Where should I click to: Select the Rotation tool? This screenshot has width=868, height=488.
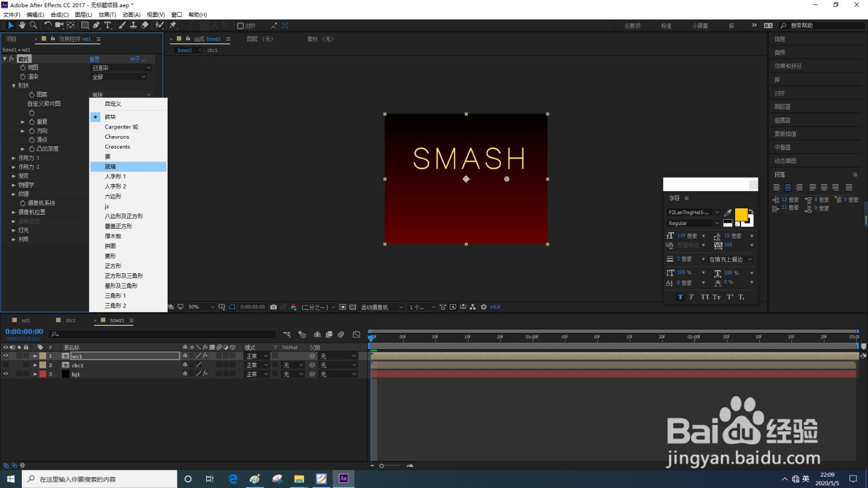coord(48,25)
